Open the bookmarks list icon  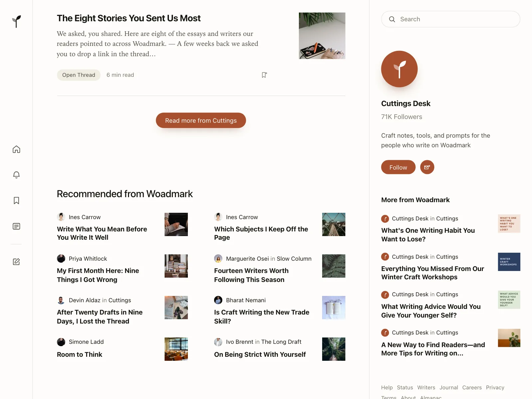(x=16, y=200)
